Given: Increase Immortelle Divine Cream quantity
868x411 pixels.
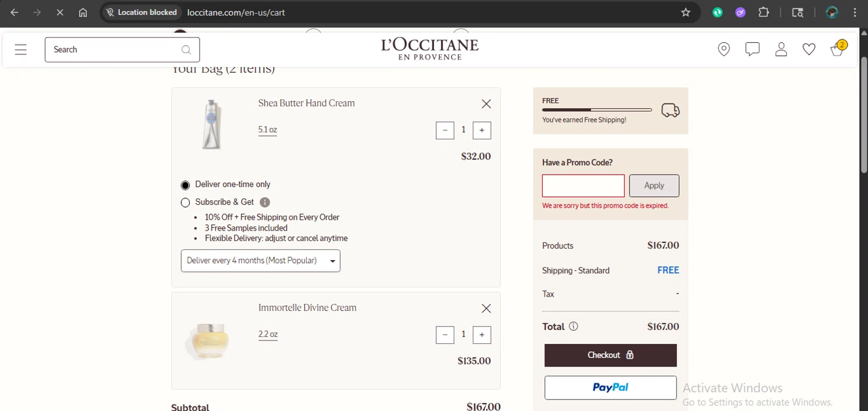Looking at the screenshot, I should point(482,335).
